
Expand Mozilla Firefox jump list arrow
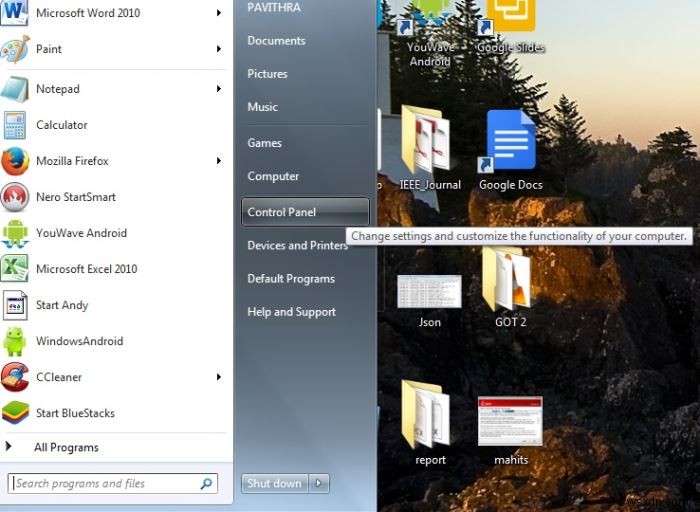(219, 161)
